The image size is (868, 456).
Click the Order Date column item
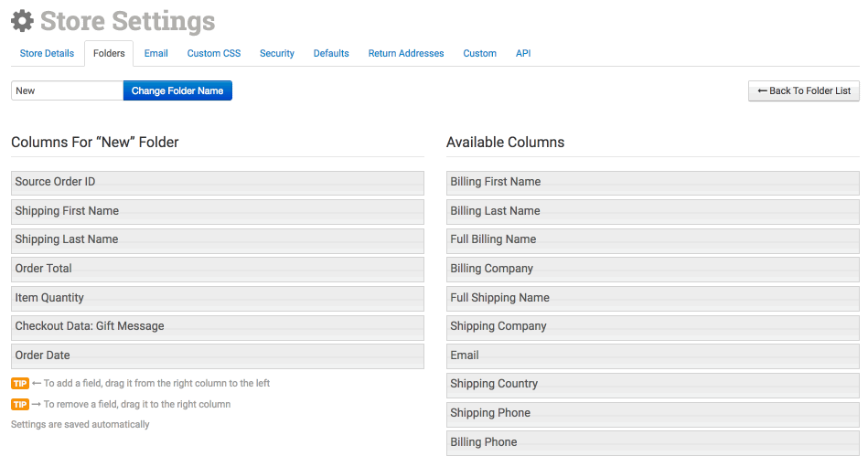tap(218, 355)
